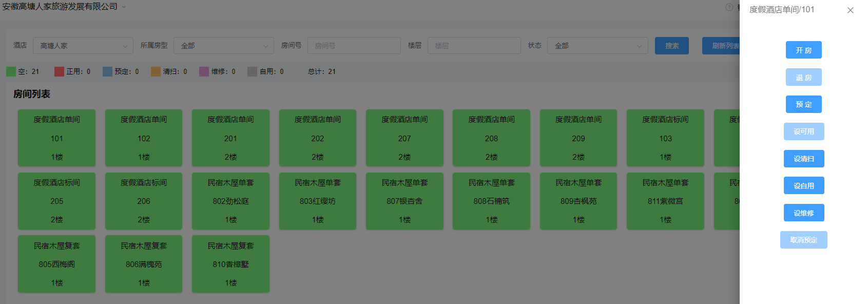Click the blue 搜索 search button
Viewport: 868px width, 304px height.
(x=671, y=46)
